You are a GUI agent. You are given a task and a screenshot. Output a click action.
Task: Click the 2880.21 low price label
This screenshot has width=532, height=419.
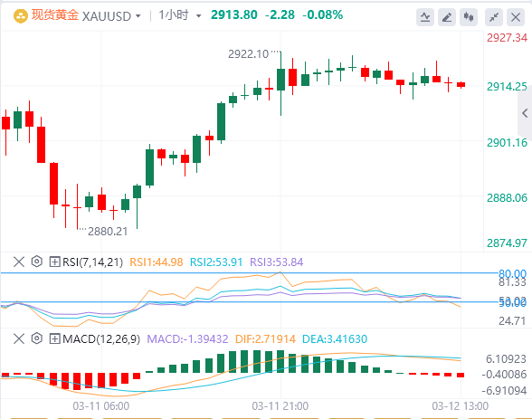click(108, 232)
